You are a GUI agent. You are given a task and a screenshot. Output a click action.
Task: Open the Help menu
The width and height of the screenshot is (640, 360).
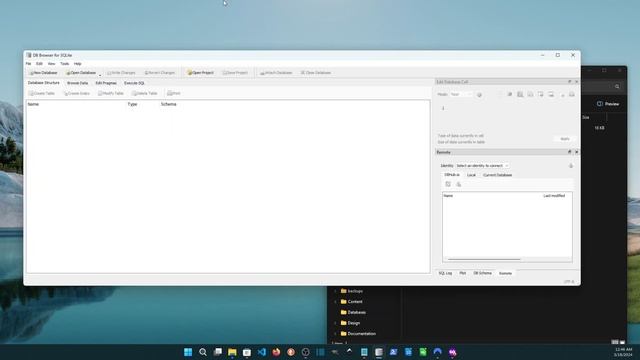(78, 64)
